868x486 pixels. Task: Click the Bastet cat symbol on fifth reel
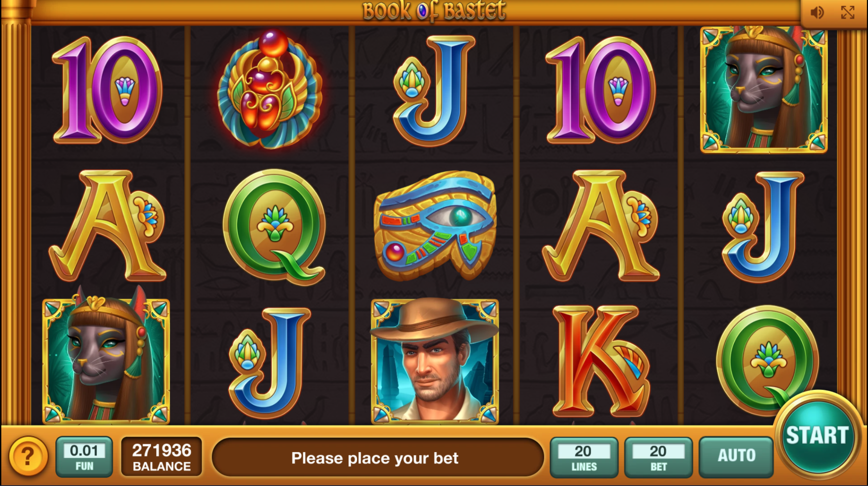pos(764,89)
